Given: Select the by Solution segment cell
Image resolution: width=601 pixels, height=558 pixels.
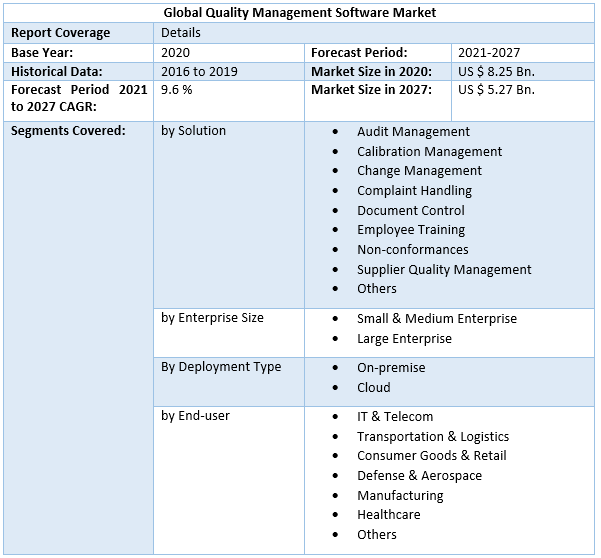Looking at the screenshot, I should (x=194, y=131).
